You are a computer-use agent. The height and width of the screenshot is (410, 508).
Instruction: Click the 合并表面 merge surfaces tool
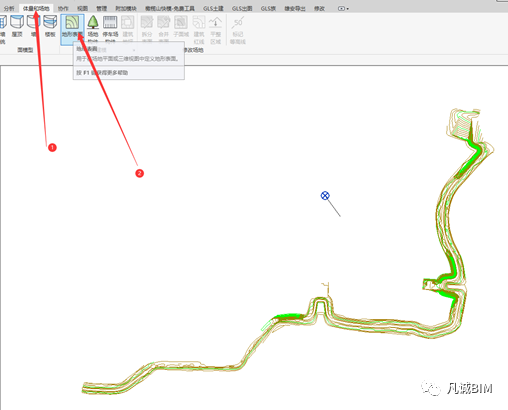164,29
